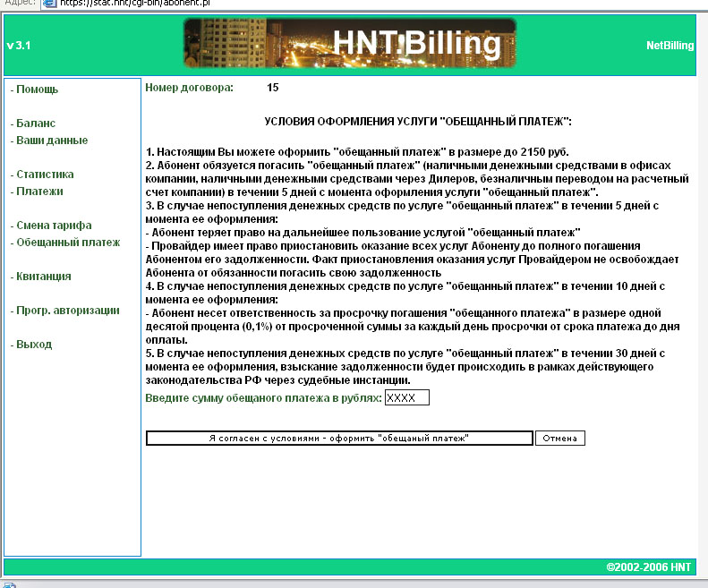Open the Помощь help link
The width and height of the screenshot is (708, 588).
coord(38,89)
